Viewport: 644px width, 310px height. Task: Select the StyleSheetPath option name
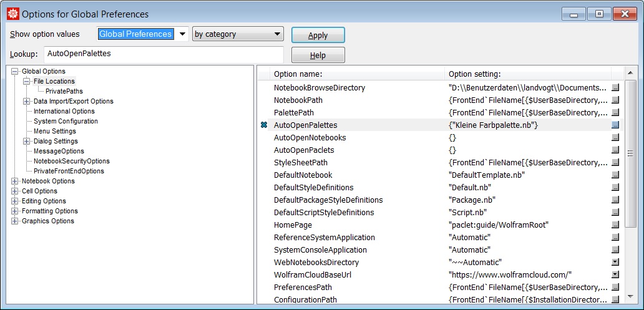[301, 163]
